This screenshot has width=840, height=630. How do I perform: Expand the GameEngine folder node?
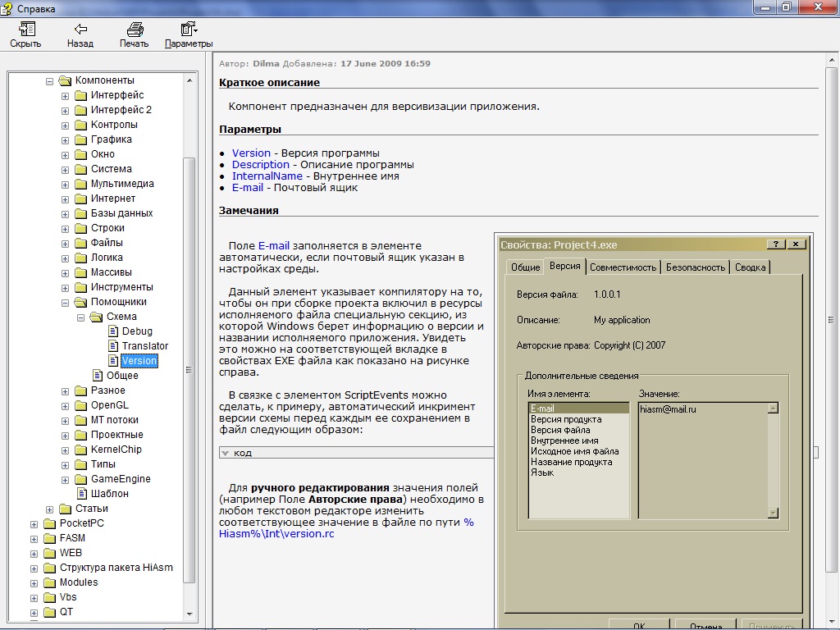pos(65,479)
